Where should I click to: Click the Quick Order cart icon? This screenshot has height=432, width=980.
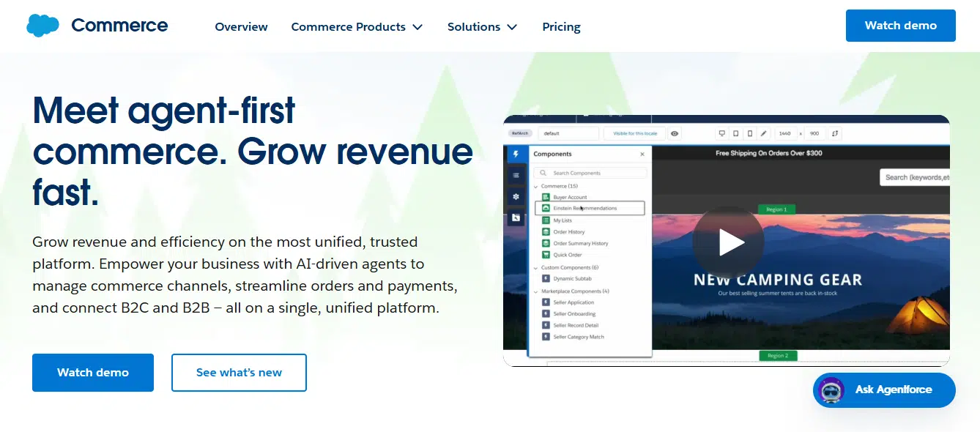coord(546,255)
